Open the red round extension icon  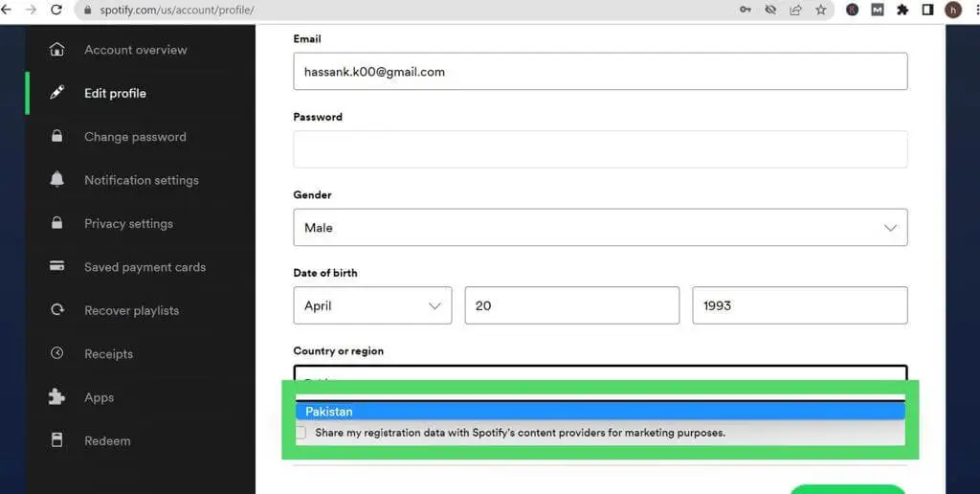point(853,10)
